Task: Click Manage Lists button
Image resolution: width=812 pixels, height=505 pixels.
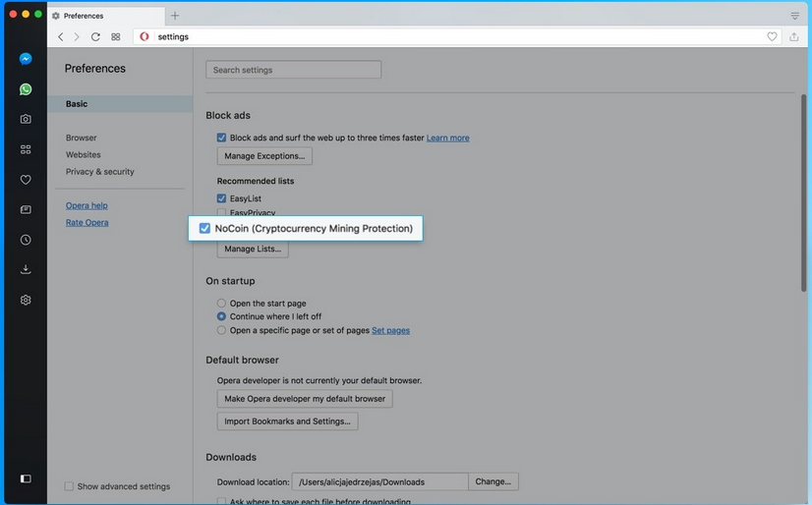Action: click(253, 249)
